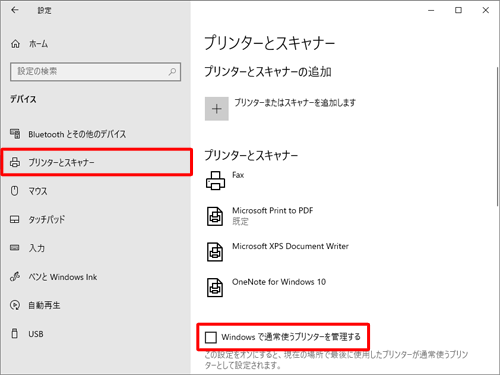This screenshot has height=375, width=500.
Task: Click プリンターまたはスキャナーを追加します
Action: [295, 103]
